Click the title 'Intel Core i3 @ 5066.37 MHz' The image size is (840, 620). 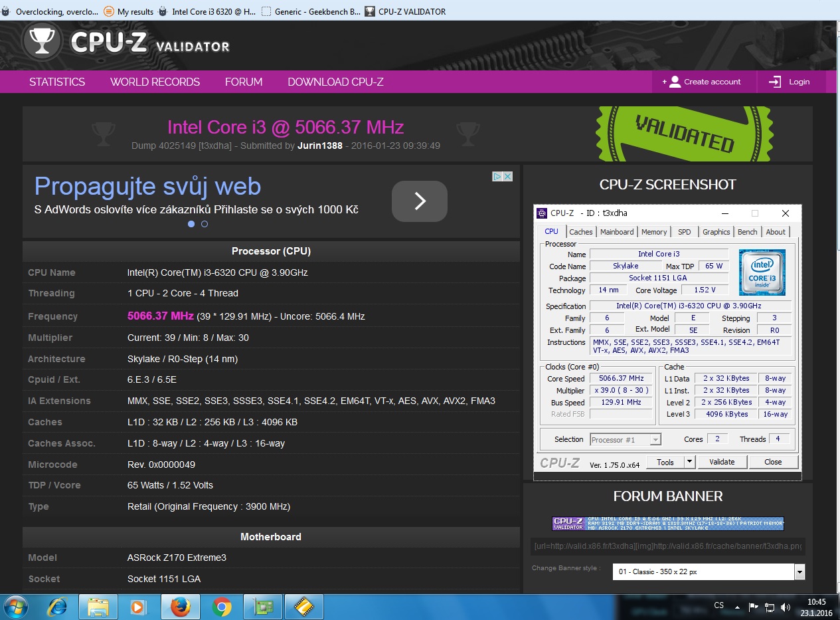pos(286,127)
